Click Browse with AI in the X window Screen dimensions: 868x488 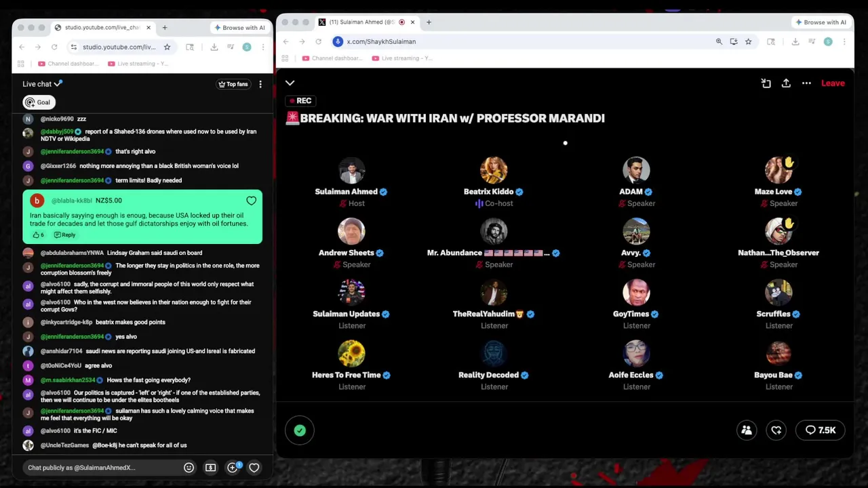pos(821,22)
